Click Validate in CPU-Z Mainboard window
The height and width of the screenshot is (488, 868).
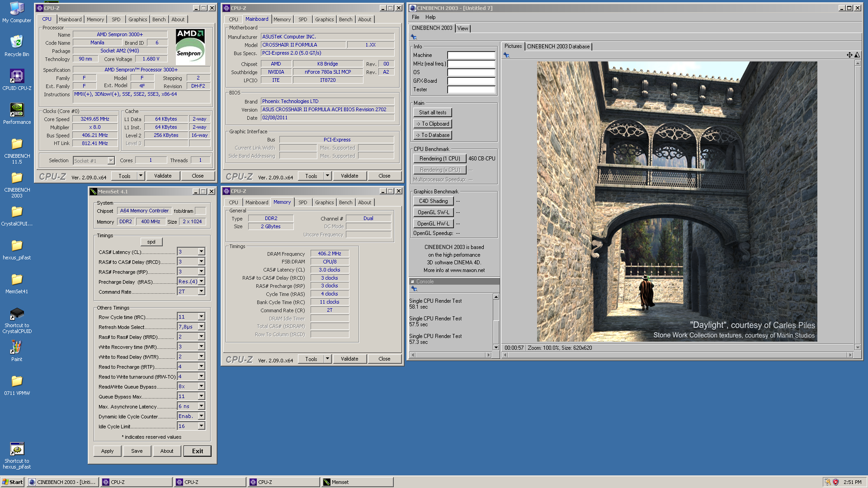[349, 176]
